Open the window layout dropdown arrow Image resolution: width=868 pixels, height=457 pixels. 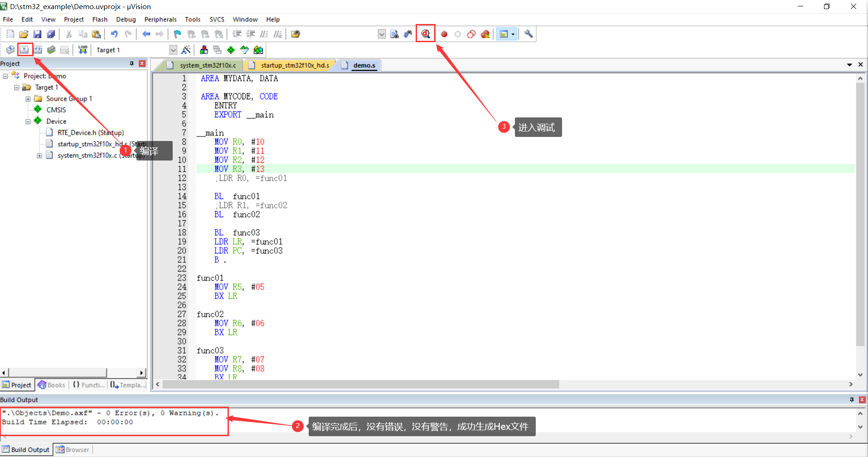click(513, 34)
